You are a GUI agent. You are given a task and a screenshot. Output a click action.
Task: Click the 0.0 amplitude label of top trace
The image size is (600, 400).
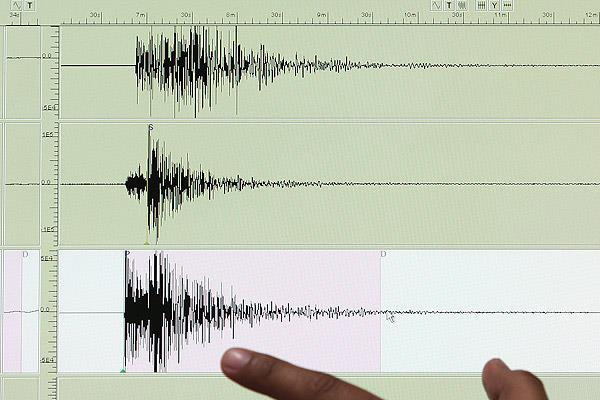click(46, 56)
